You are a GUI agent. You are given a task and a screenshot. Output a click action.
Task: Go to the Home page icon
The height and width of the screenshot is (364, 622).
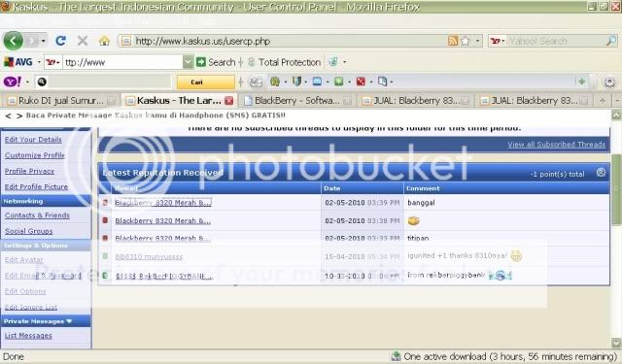pyautogui.click(x=104, y=41)
